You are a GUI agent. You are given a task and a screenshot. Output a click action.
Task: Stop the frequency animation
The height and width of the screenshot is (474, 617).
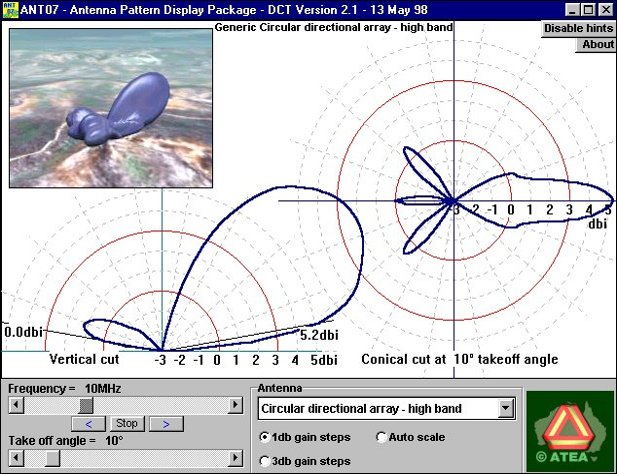(127, 424)
